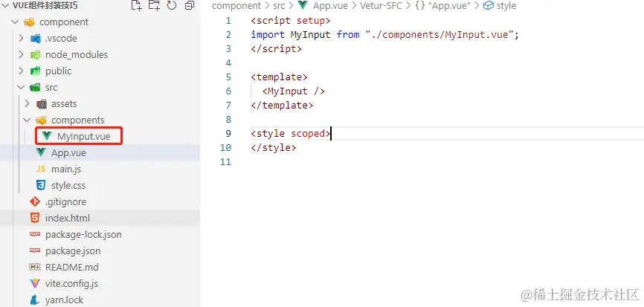The height and width of the screenshot is (307, 644).
Task: Click the closing </template> tag
Action: 282,106
